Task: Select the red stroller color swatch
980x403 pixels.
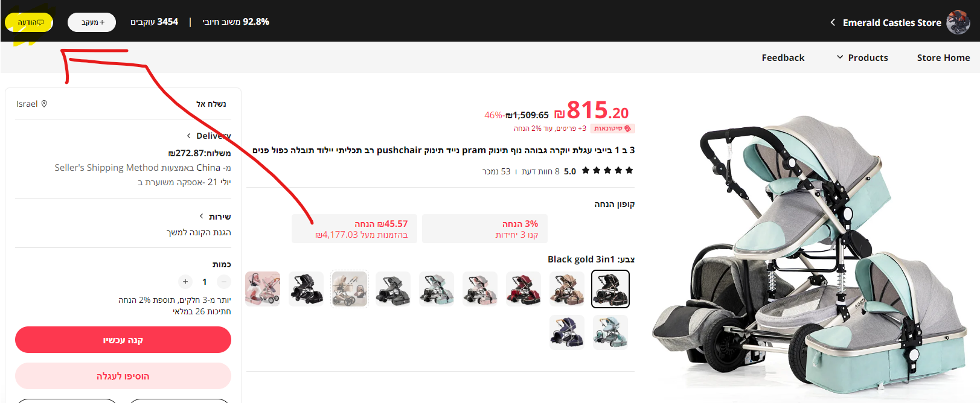Action: (x=524, y=289)
